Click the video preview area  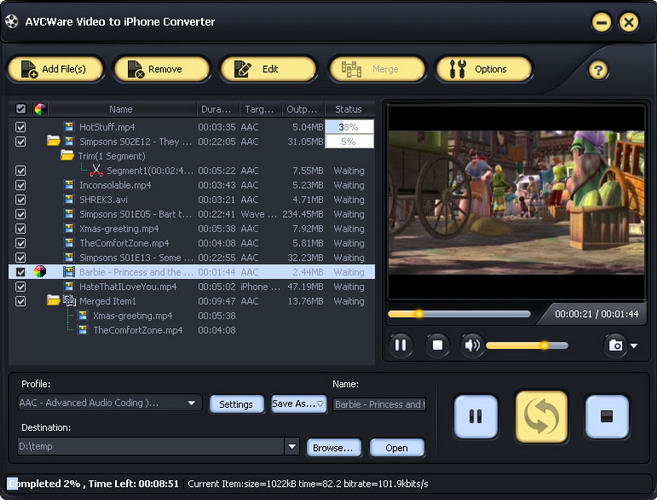click(516, 202)
